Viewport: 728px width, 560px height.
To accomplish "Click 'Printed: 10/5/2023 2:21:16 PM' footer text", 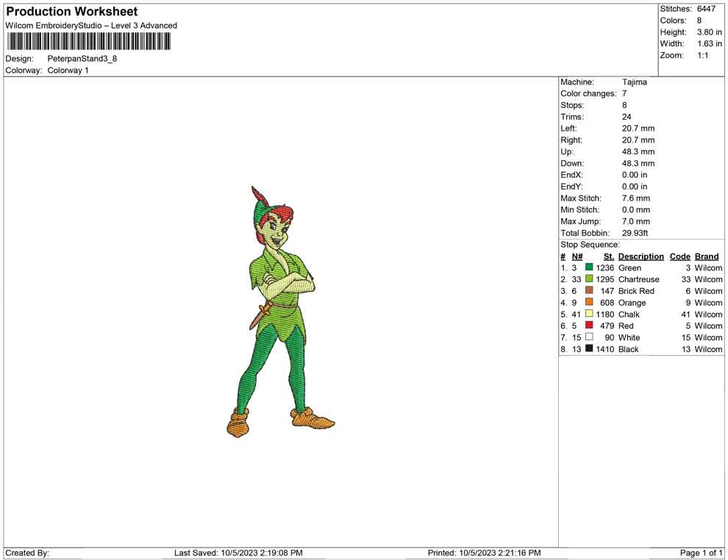I will point(485,553).
